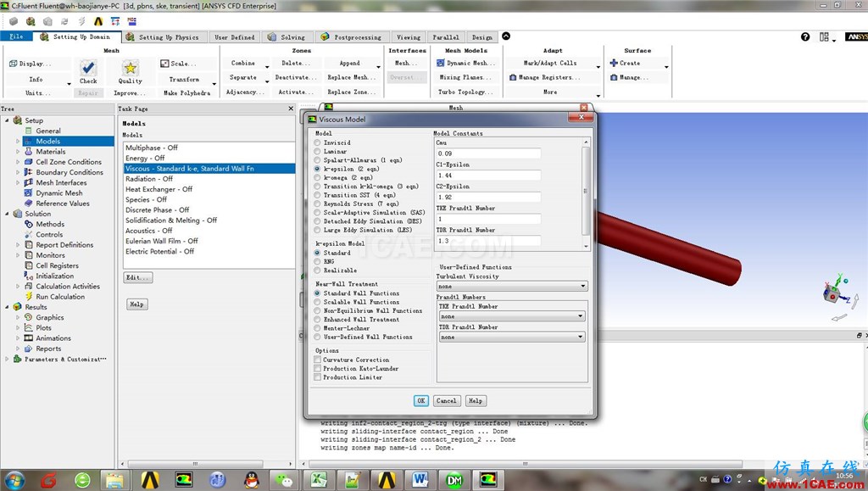The height and width of the screenshot is (491, 868).
Task: Click the Manage Registers icon
Action: point(513,77)
